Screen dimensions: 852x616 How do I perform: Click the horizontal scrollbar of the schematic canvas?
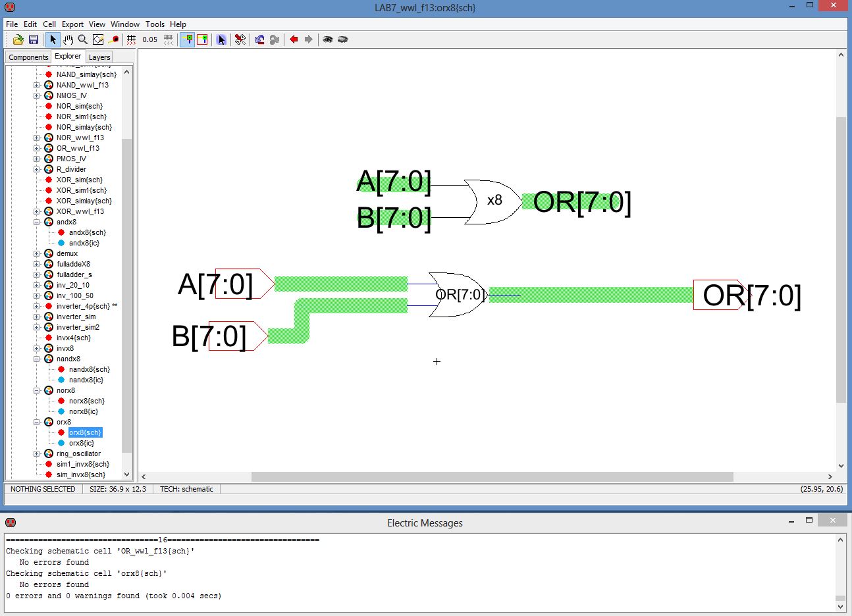pyautogui.click(x=491, y=476)
